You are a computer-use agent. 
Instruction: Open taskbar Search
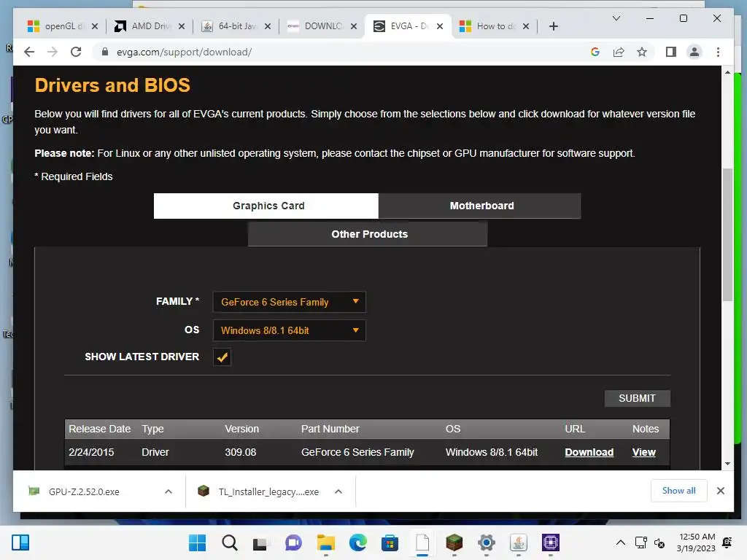point(229,542)
